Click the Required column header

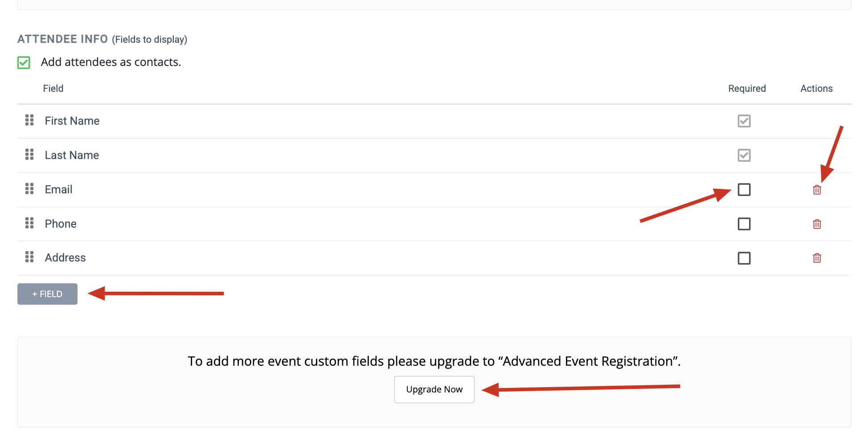(x=747, y=88)
